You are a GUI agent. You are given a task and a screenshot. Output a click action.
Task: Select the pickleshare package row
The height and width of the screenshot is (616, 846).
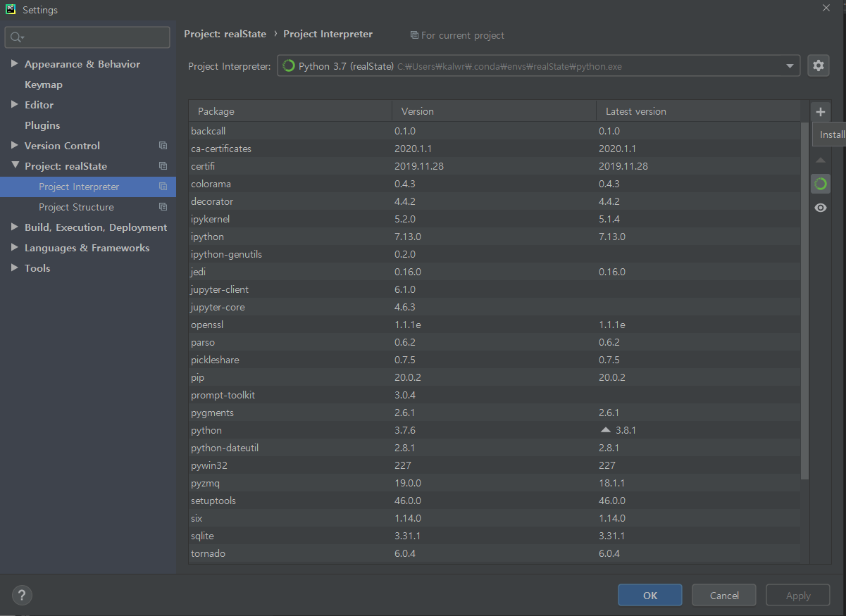[x=494, y=360]
